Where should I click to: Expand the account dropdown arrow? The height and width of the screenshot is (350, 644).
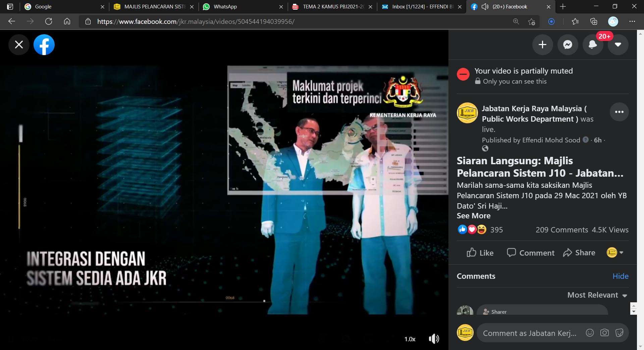pyautogui.click(x=618, y=44)
